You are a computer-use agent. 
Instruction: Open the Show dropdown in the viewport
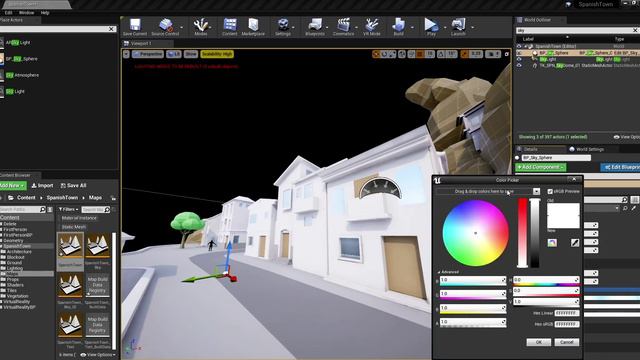[x=191, y=54]
